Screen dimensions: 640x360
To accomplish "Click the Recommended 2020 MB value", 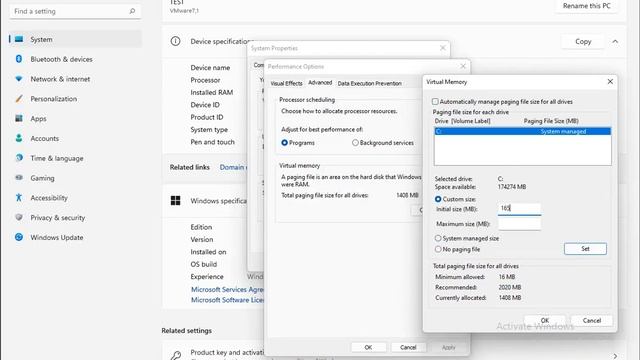I will [x=509, y=287].
